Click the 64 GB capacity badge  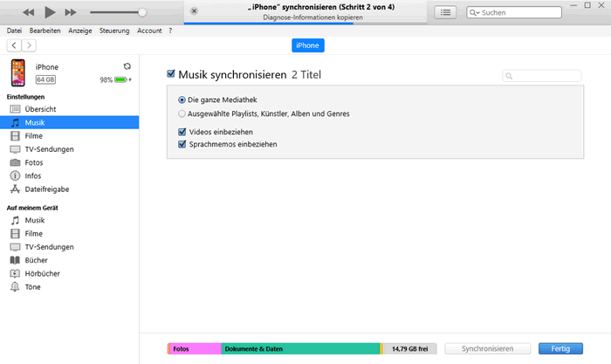(45, 79)
